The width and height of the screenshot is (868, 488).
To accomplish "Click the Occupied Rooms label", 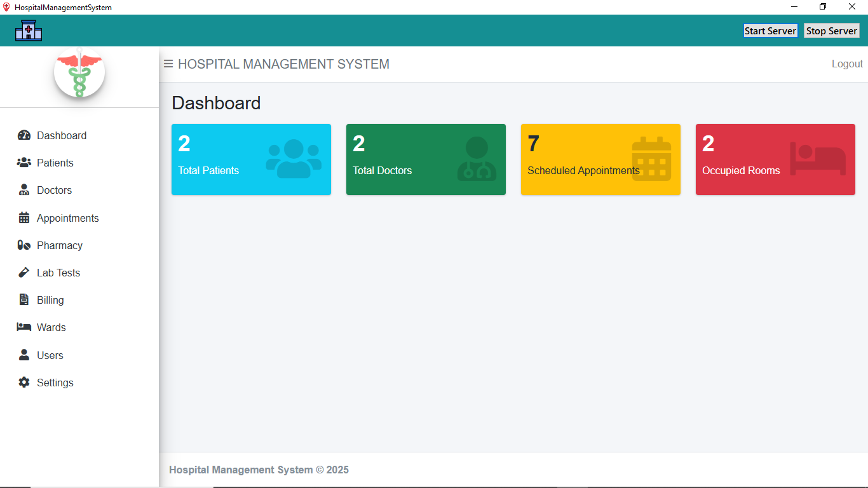I will coord(741,170).
